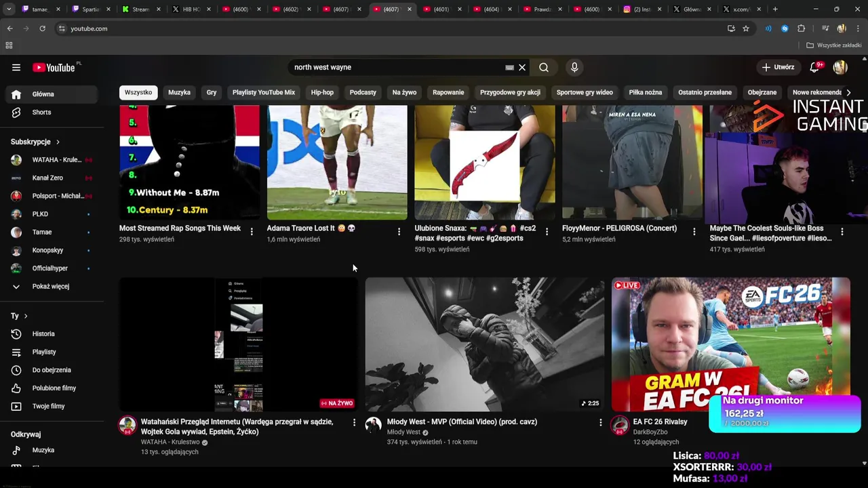Select the Muzyka filter chip
Screen dimensions: 868x488
[x=179, y=92]
